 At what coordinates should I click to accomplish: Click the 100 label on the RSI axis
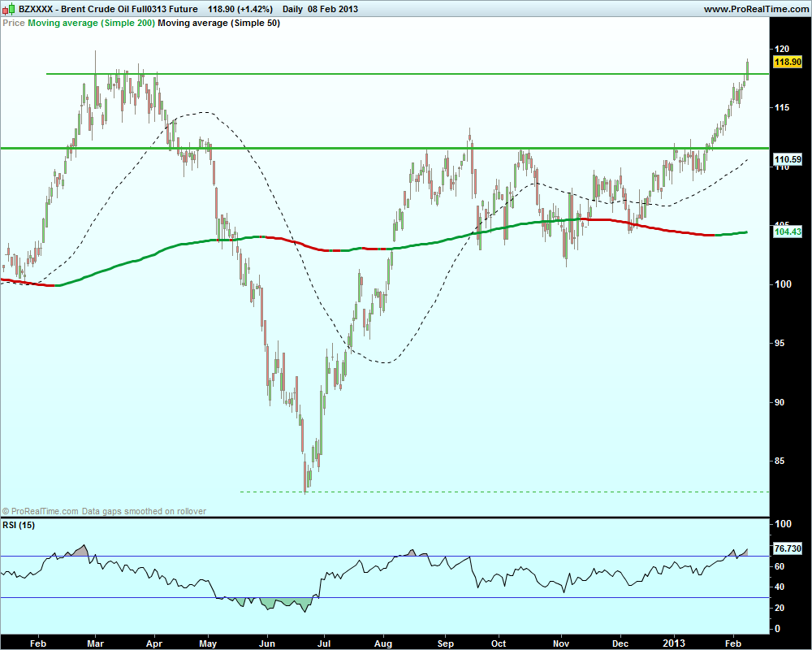[783, 524]
